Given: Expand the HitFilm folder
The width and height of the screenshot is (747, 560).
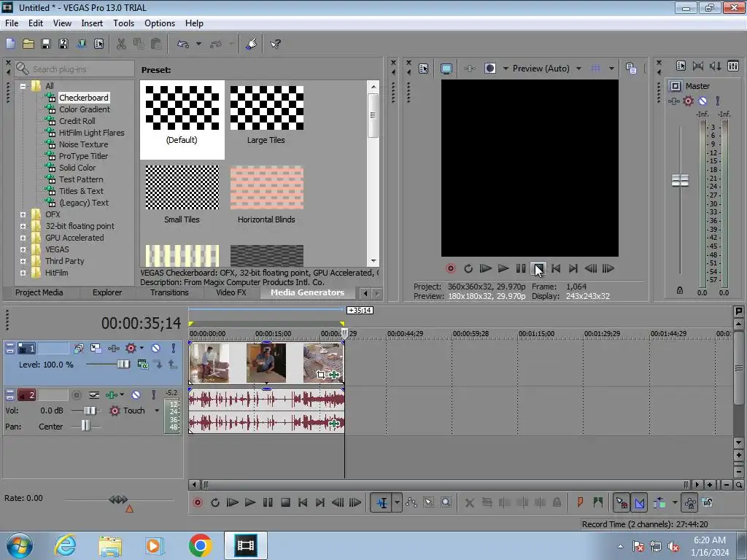Looking at the screenshot, I should [23, 273].
